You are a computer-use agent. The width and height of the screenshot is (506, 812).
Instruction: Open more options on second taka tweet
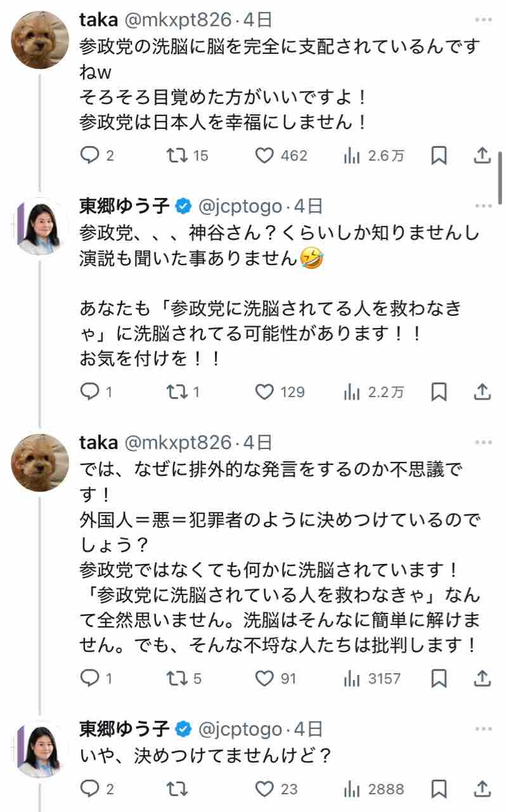(483, 442)
